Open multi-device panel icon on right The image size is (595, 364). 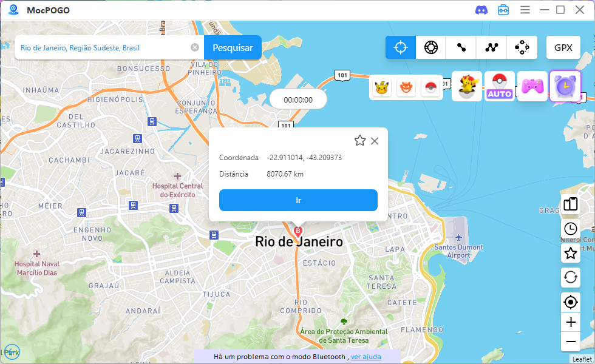pyautogui.click(x=570, y=204)
